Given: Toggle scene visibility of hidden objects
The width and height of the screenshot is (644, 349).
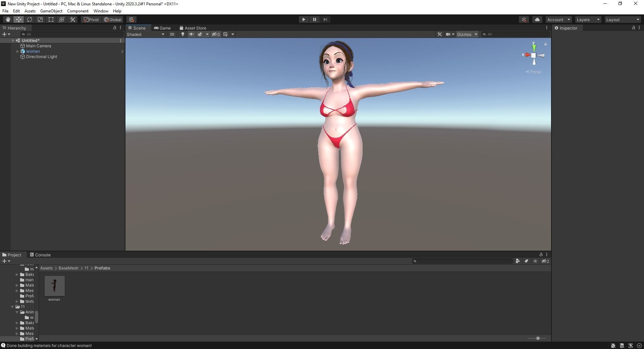Looking at the screenshot, I should 216,34.
